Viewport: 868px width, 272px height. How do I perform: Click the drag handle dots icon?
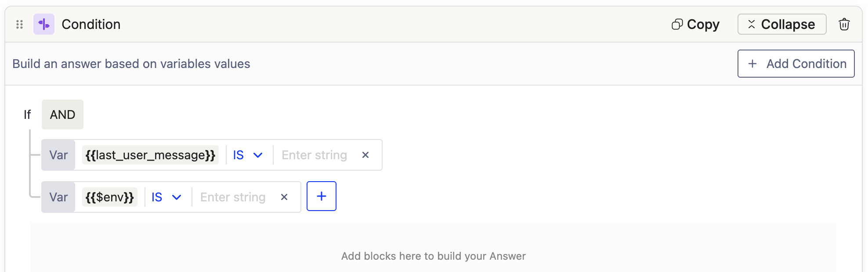coord(19,25)
